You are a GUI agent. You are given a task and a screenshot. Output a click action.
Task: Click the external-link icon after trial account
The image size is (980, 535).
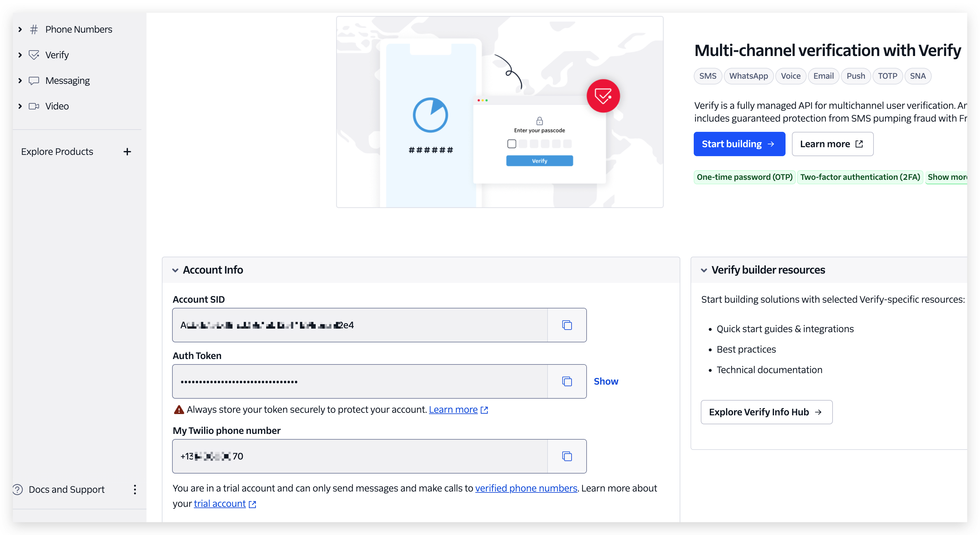pos(252,504)
